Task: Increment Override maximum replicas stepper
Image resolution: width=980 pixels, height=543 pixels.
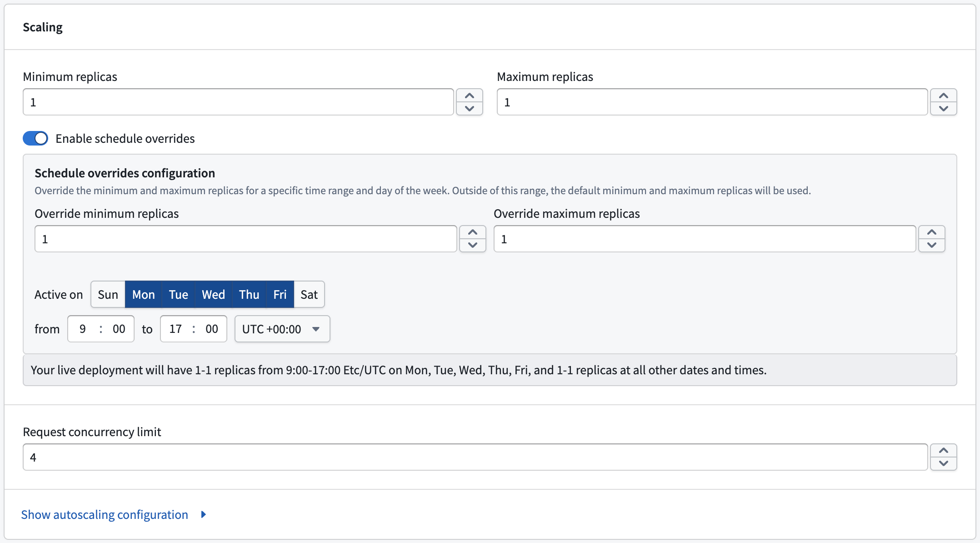Action: [x=932, y=232]
